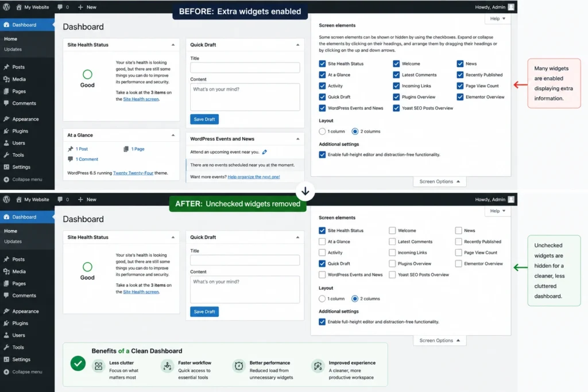Viewport: 588px width, 392px height.
Task: Open the comment bubble icon in the BEFORE admin bar
Action: [x=60, y=7]
